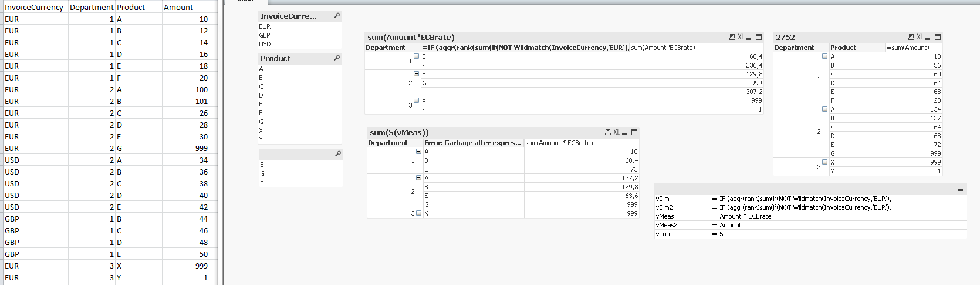Click the Product list box title
Screen dimensions: 980x285
(275, 58)
